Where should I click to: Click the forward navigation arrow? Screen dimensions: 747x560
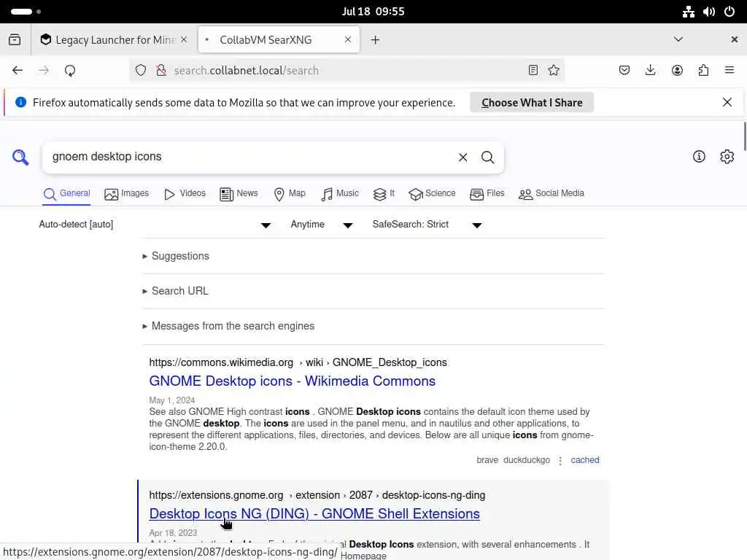click(x=43, y=71)
